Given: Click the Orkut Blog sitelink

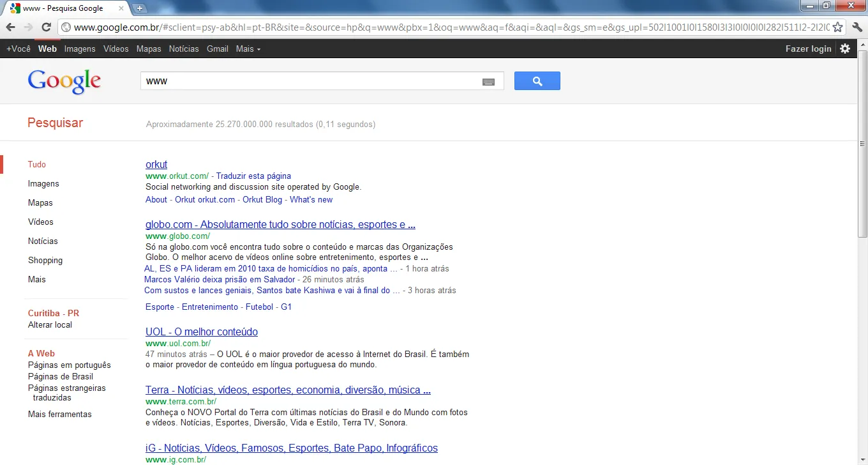Looking at the screenshot, I should pyautogui.click(x=262, y=199).
